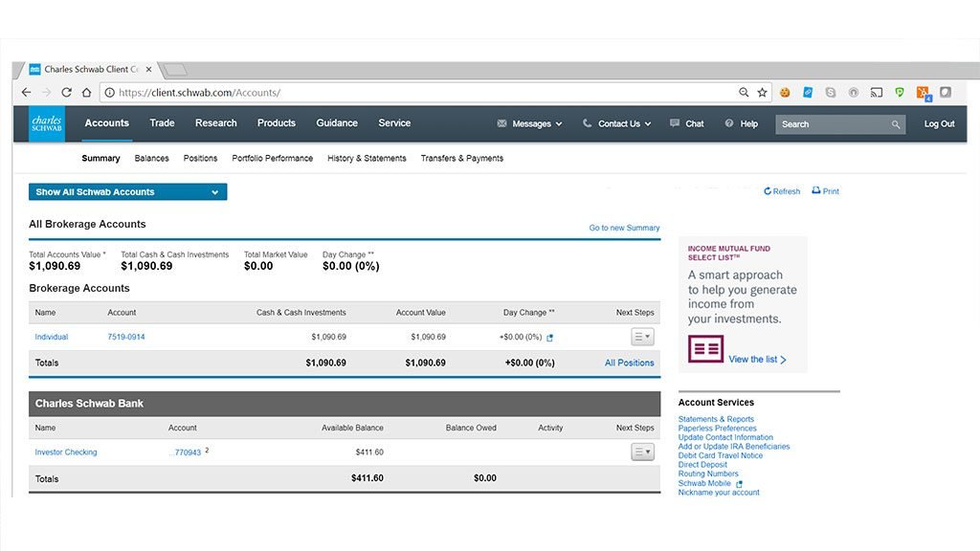Click the cookie extension icon
980x551 pixels.
pos(785,93)
